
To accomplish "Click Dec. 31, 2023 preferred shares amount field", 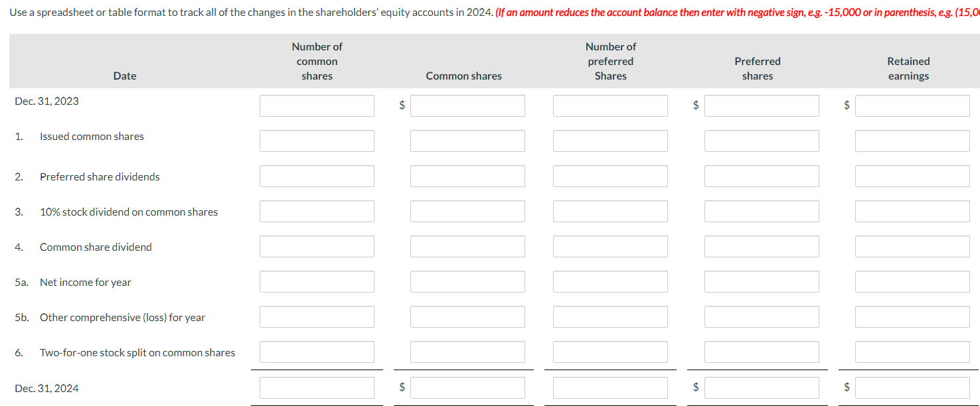I will pos(762,105).
